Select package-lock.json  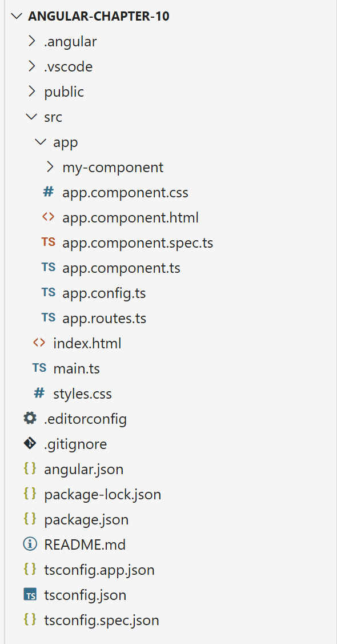pos(103,494)
